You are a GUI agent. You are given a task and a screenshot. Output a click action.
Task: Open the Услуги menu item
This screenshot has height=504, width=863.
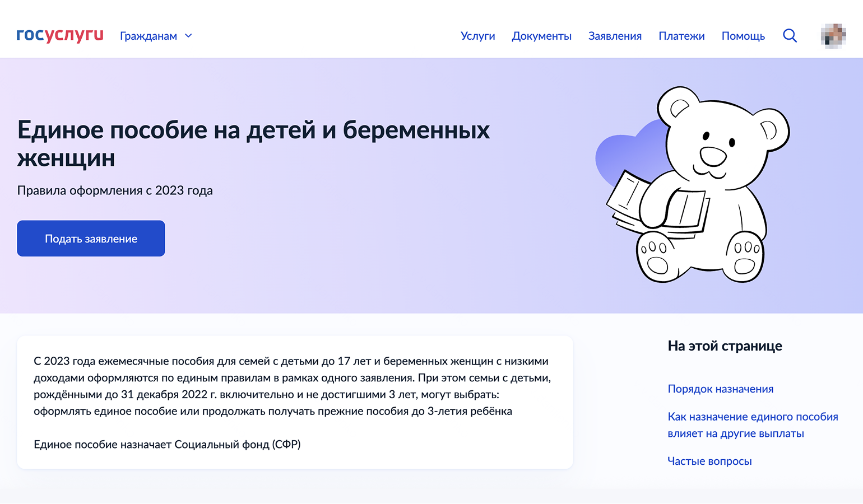click(x=477, y=36)
